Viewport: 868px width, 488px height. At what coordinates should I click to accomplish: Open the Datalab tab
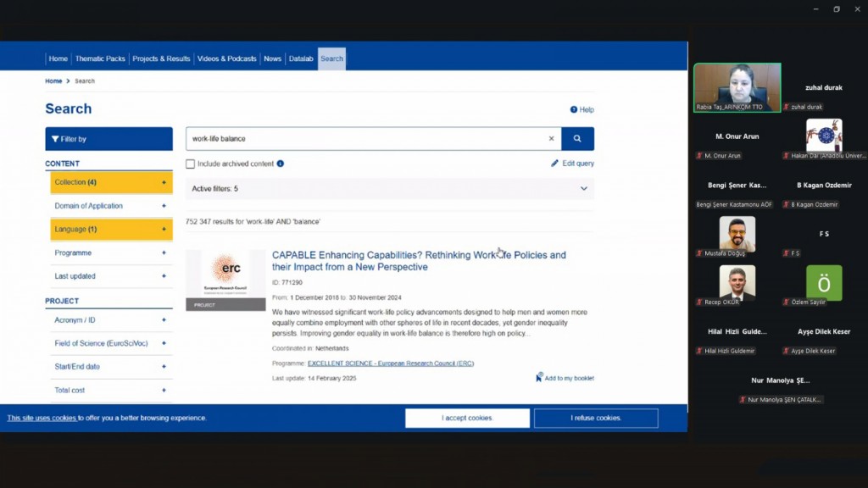point(301,58)
